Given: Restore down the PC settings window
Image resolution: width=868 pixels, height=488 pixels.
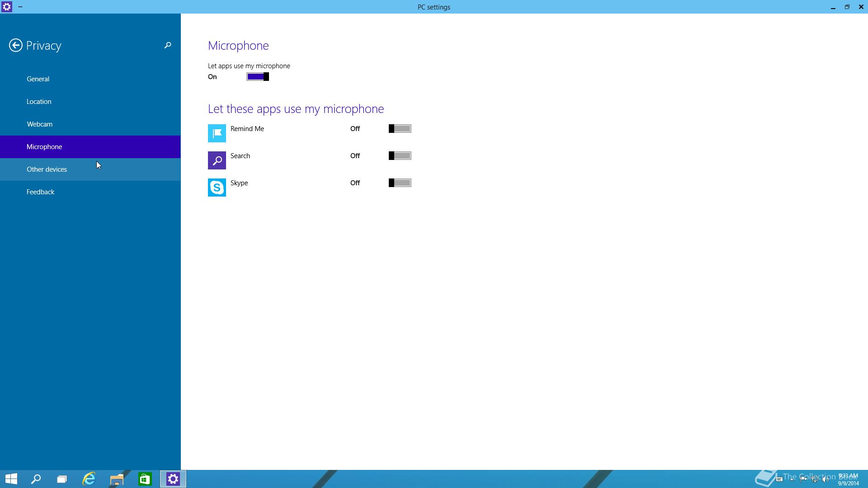Looking at the screenshot, I should pos(847,7).
